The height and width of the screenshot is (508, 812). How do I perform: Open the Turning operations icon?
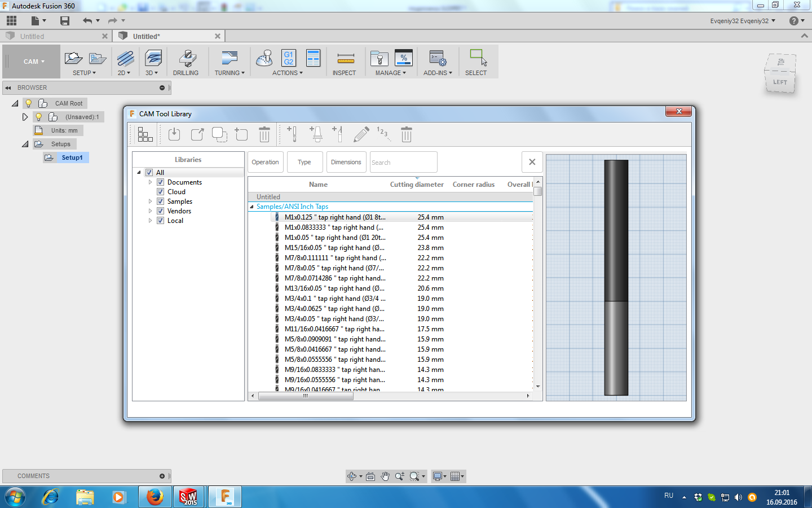pos(230,58)
